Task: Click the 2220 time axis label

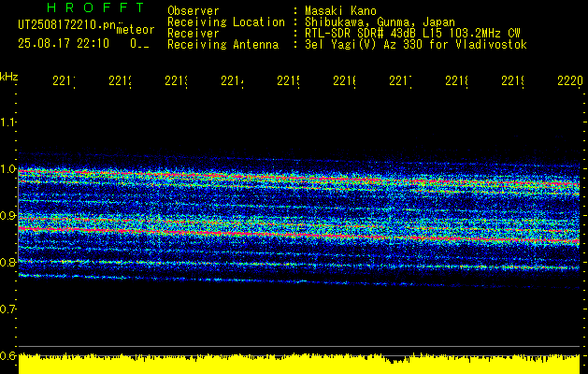Action: 570,81
